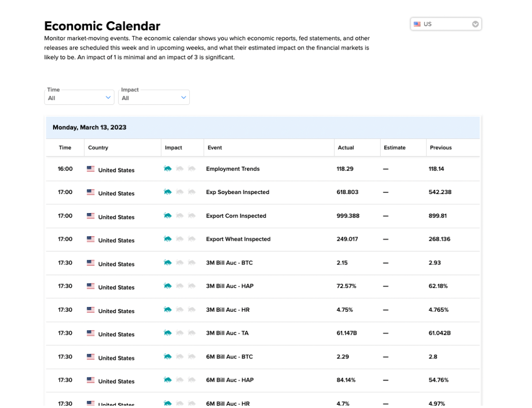Click the Monday, March 13, 2023 date header

pyautogui.click(x=89, y=128)
